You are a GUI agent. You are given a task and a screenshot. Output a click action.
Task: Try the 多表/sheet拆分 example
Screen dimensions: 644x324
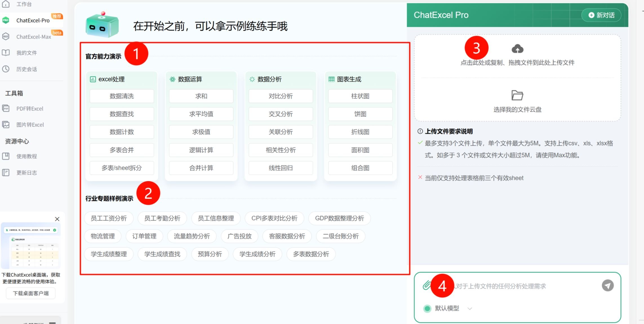(x=122, y=168)
